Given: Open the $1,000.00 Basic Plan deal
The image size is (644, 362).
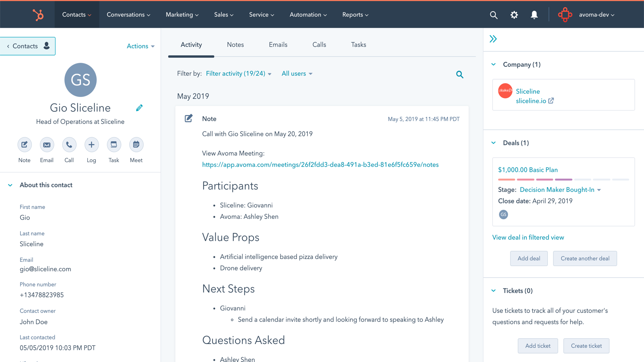Looking at the screenshot, I should pyautogui.click(x=528, y=170).
